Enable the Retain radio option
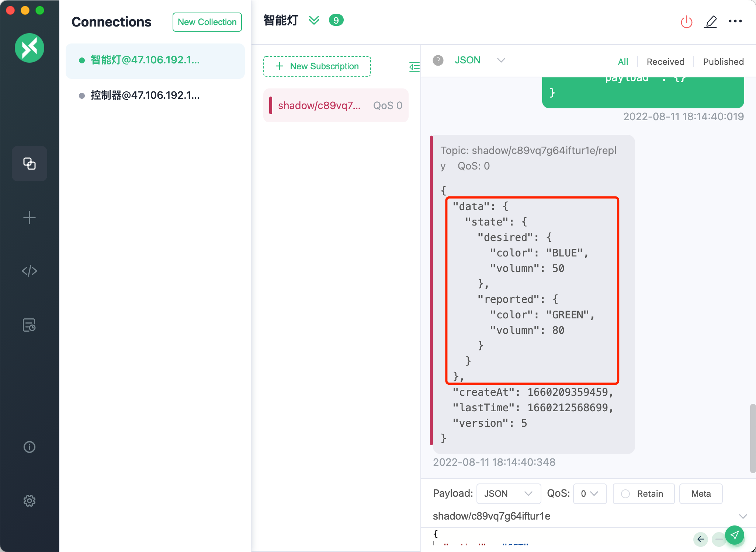This screenshot has width=756, height=552. (625, 494)
